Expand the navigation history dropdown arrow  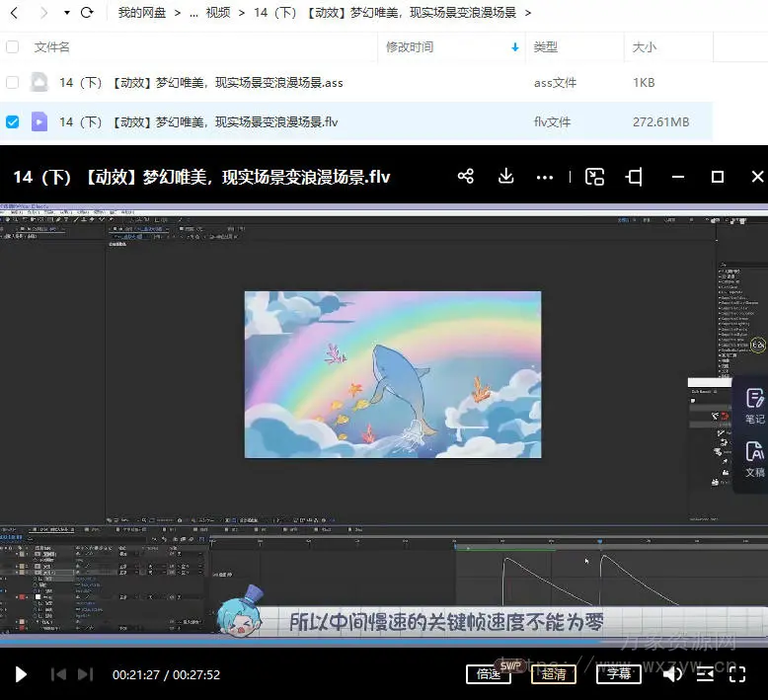[x=66, y=13]
